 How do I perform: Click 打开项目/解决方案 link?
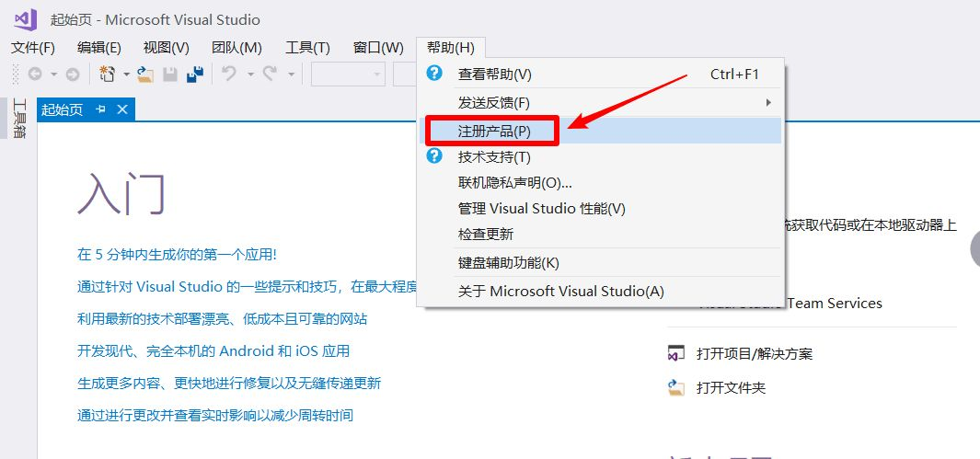click(755, 354)
